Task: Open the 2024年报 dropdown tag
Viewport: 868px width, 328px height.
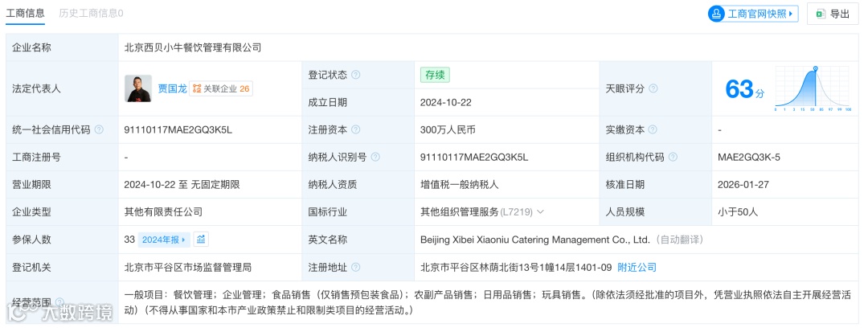Action: point(164,240)
